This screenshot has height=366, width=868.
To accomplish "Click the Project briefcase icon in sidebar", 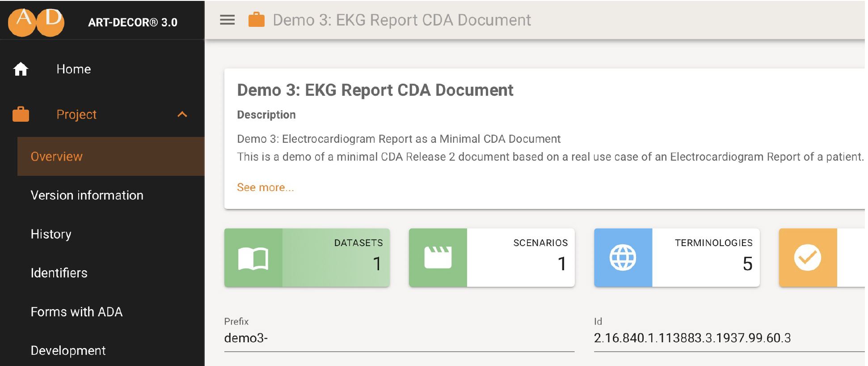I will click(x=21, y=115).
